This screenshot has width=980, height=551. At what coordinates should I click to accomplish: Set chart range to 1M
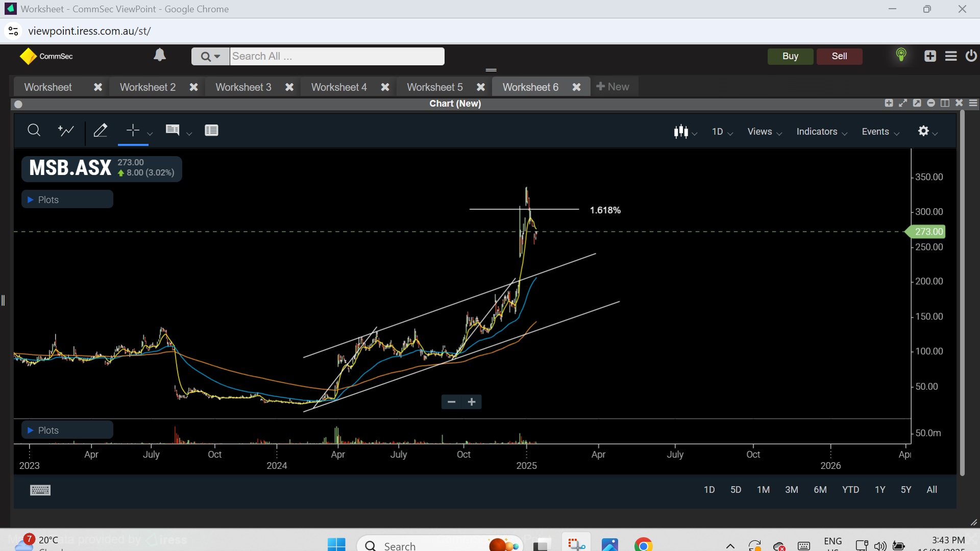pos(763,490)
